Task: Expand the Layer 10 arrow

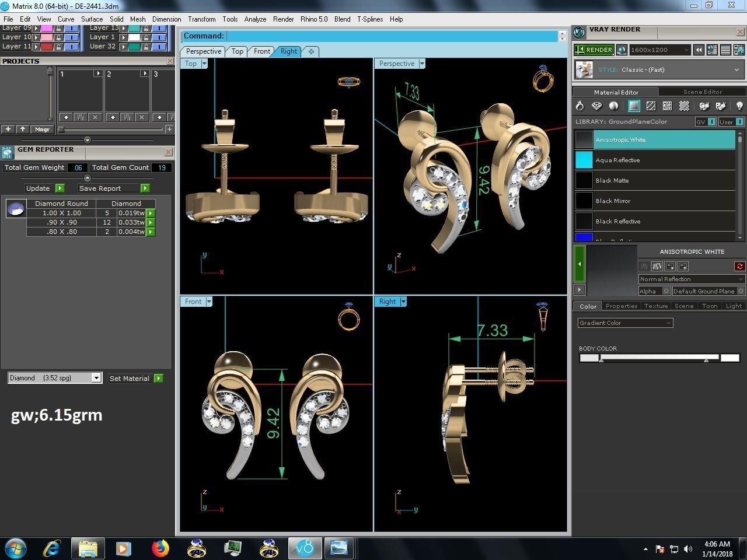Action: point(36,37)
